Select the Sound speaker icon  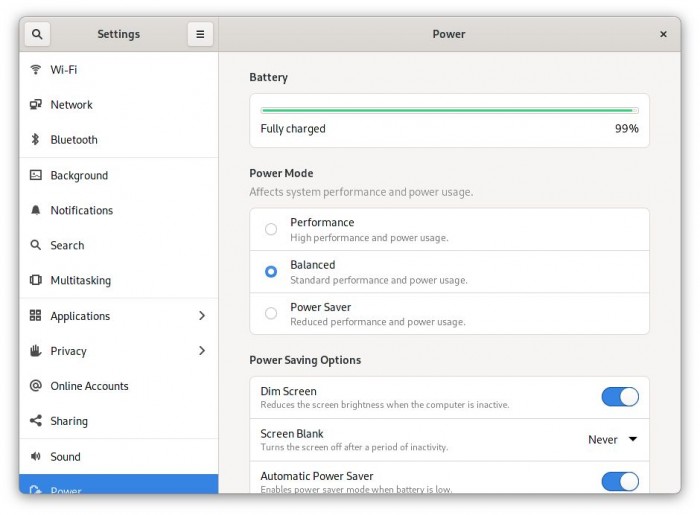tap(36, 457)
